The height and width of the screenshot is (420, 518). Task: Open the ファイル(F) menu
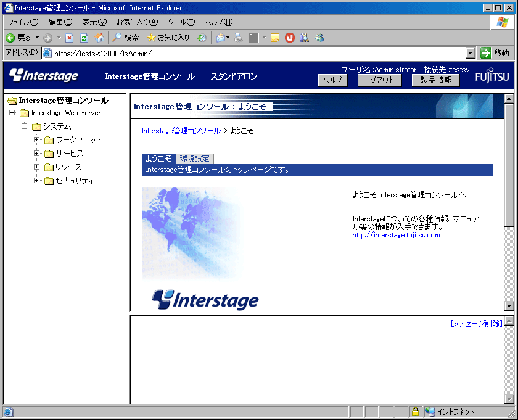pos(23,22)
